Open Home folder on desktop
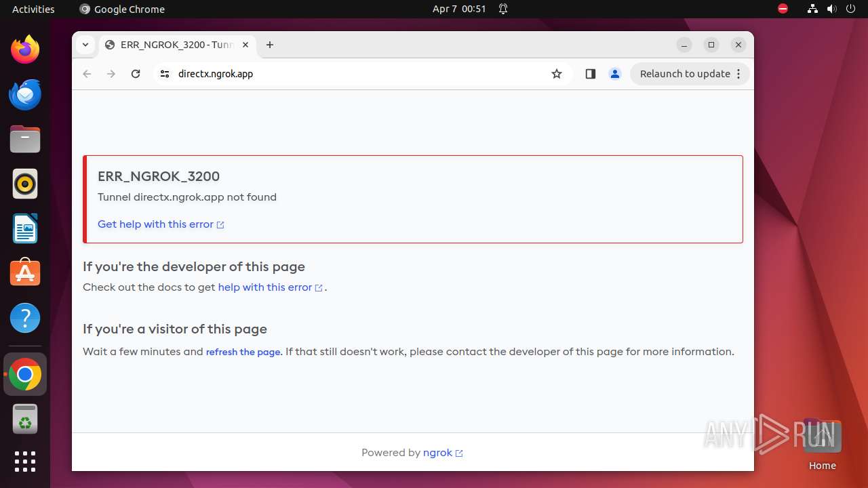 tap(822, 444)
